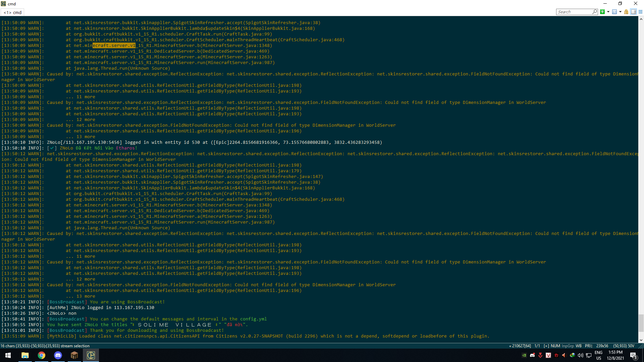Screen dimensions: 644x362
Task: Open Minecraft block icon in taskbar
Action: pyautogui.click(x=74, y=355)
